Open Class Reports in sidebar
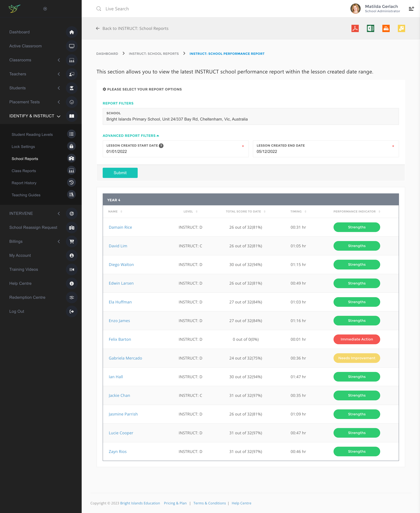The width and height of the screenshot is (420, 513). click(24, 171)
